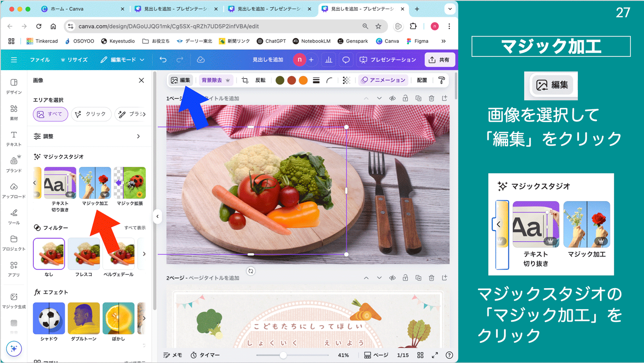Select the テキスト切り抜き Magic Studio tool
The width and height of the screenshot is (644, 363).
tap(60, 183)
